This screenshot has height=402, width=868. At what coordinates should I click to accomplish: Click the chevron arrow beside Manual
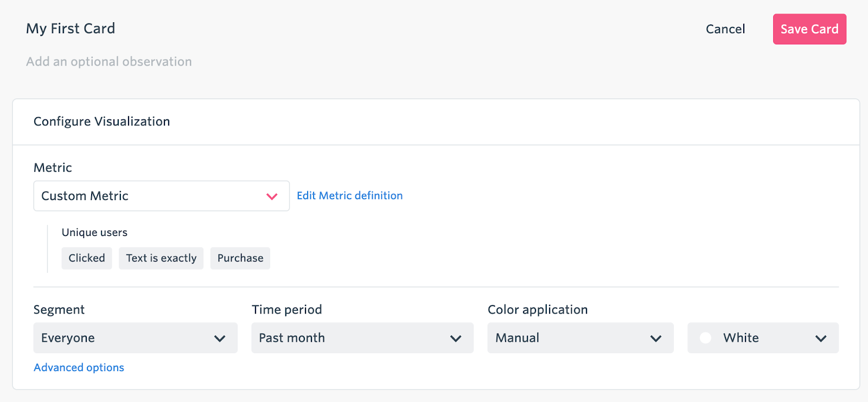[656, 339]
